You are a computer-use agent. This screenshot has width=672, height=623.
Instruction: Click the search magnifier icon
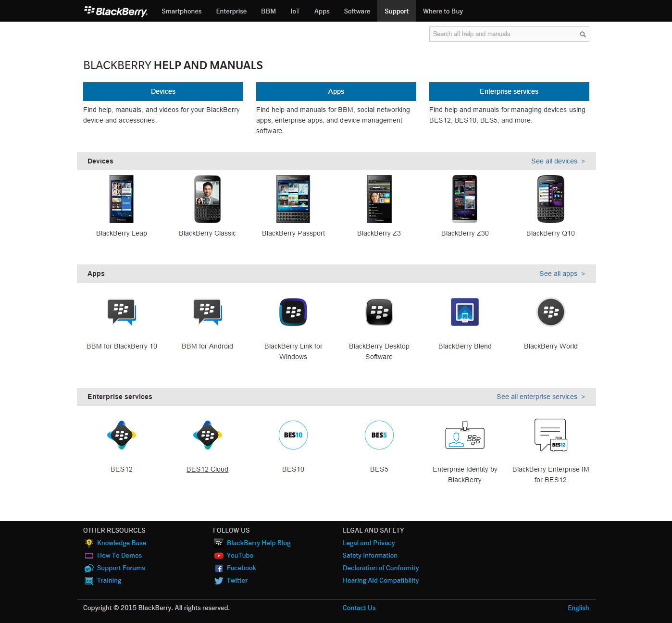[583, 34]
